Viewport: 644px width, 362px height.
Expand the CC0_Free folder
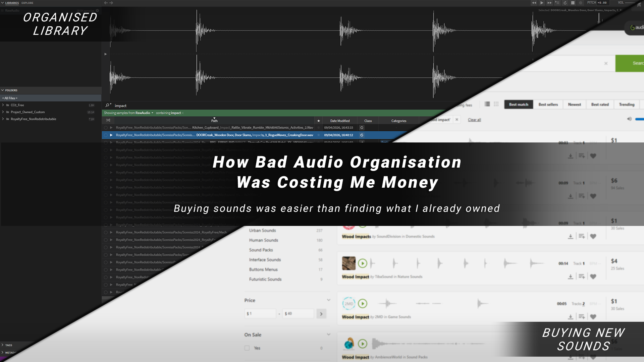pyautogui.click(x=3, y=105)
